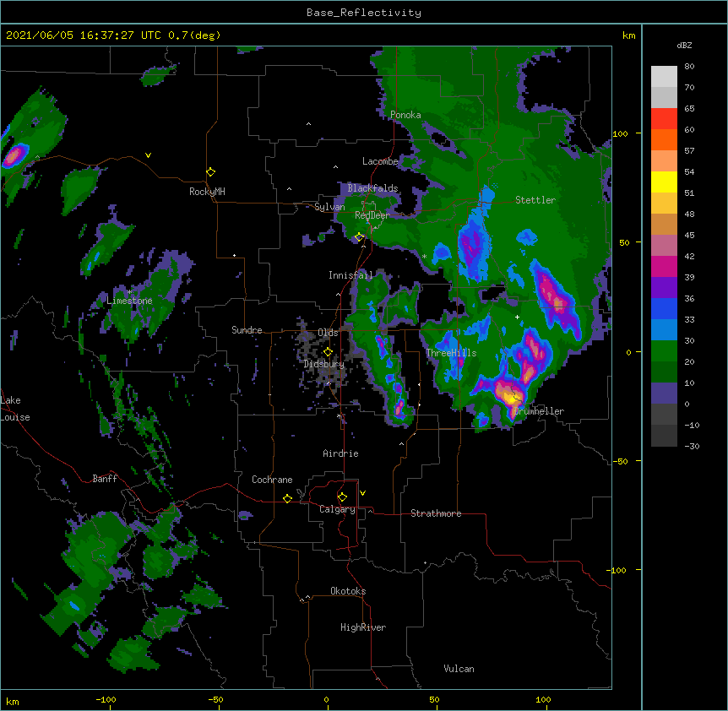Click the HighRiver map label
Image resolution: width=728 pixels, height=711 pixels.
click(363, 627)
